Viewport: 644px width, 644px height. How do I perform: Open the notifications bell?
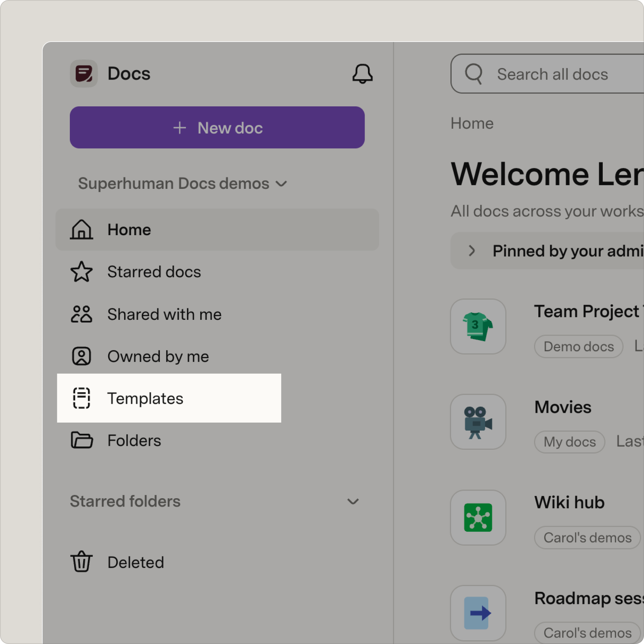pos(362,74)
